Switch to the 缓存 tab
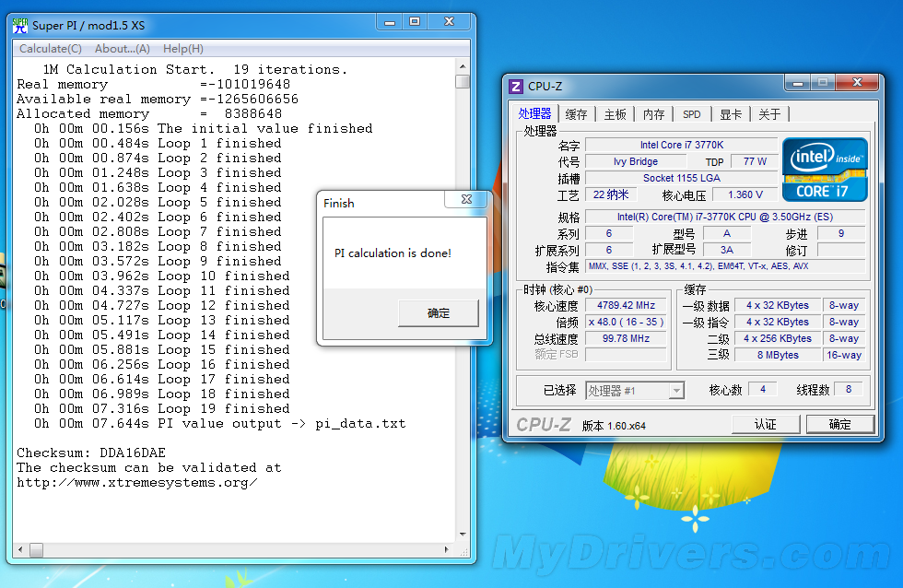The image size is (903, 588). click(576, 114)
